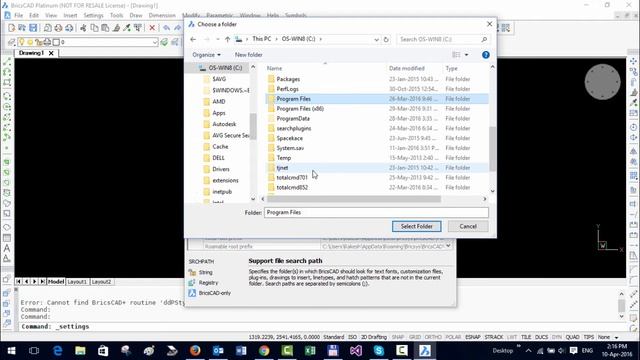Open the address bar history dropdown
Viewport: 640px width, 360px height.
[x=376, y=39]
